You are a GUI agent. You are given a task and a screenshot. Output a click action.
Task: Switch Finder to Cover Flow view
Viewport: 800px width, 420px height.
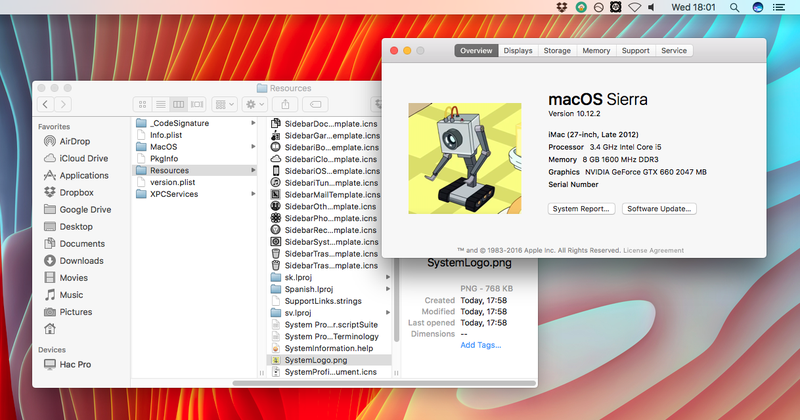(196, 104)
